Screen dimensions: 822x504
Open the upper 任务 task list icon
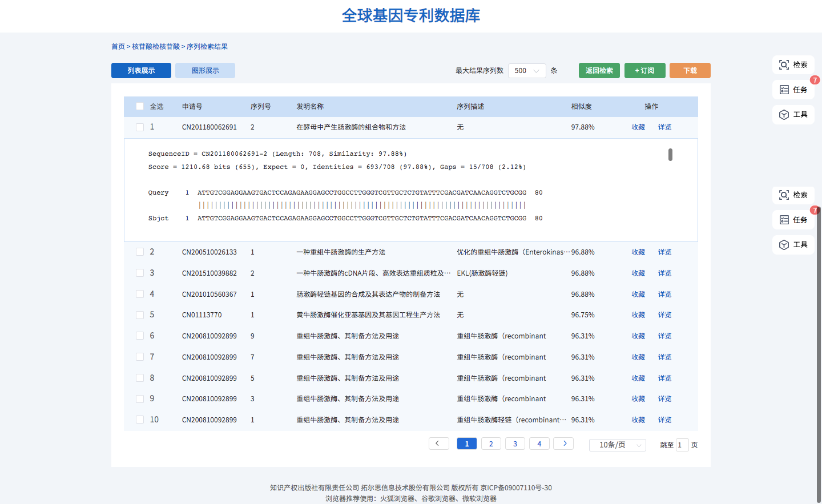[x=784, y=90]
